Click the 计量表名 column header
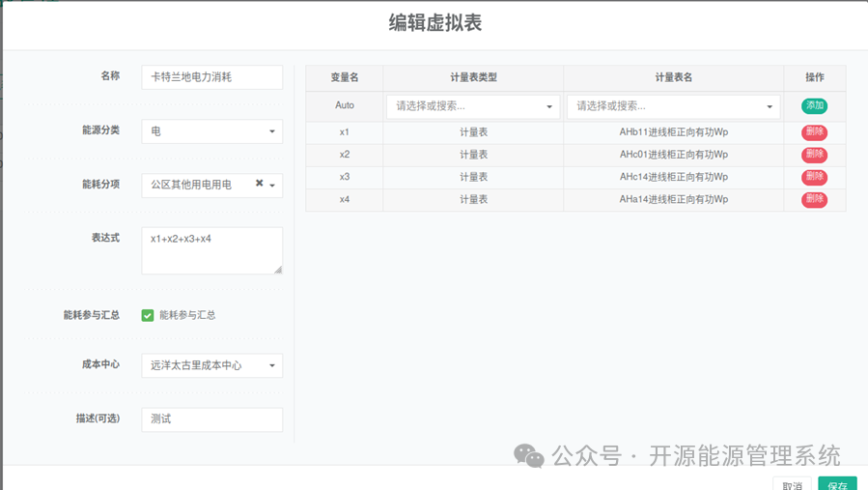Image resolution: width=868 pixels, height=490 pixels. coord(674,77)
